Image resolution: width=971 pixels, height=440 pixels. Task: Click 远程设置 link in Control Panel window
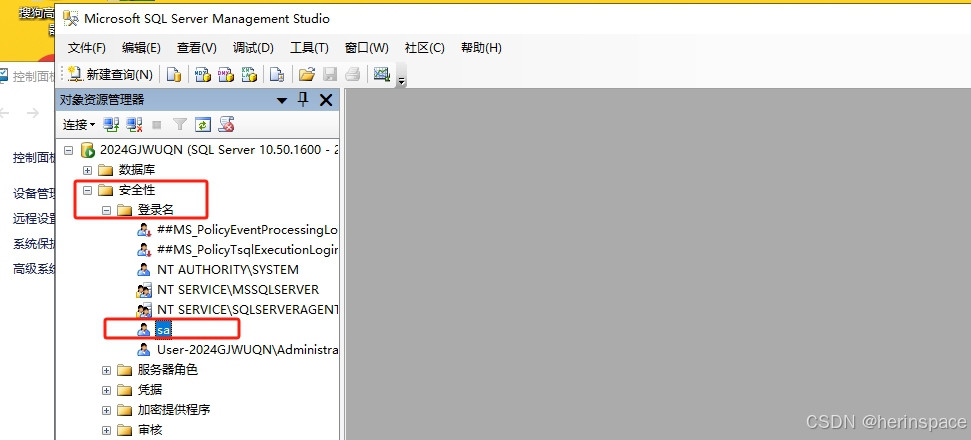pyautogui.click(x=34, y=218)
